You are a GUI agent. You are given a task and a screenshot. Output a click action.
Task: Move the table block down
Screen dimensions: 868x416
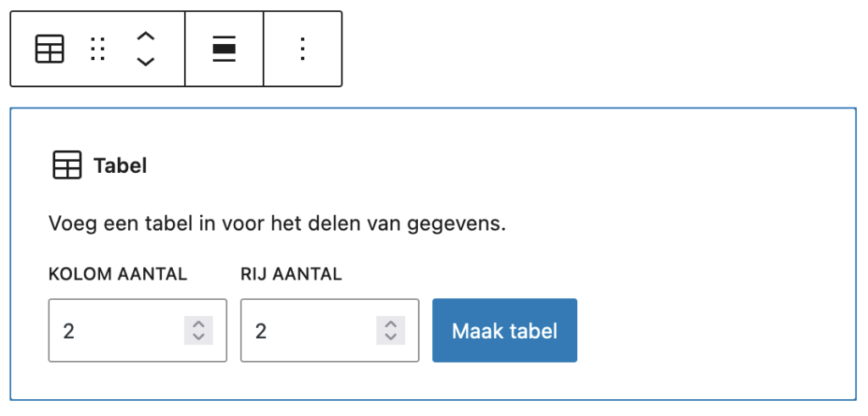146,61
